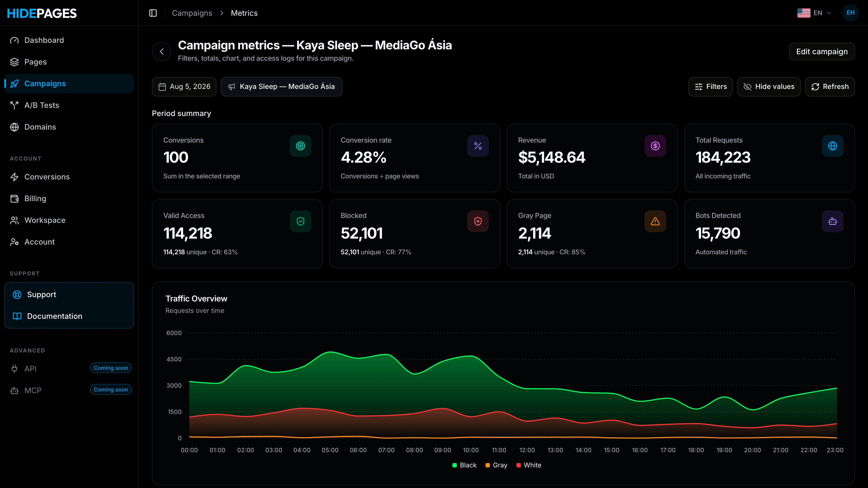The height and width of the screenshot is (488, 868).
Task: Click the HIDEPAGES logo
Action: [x=42, y=13]
